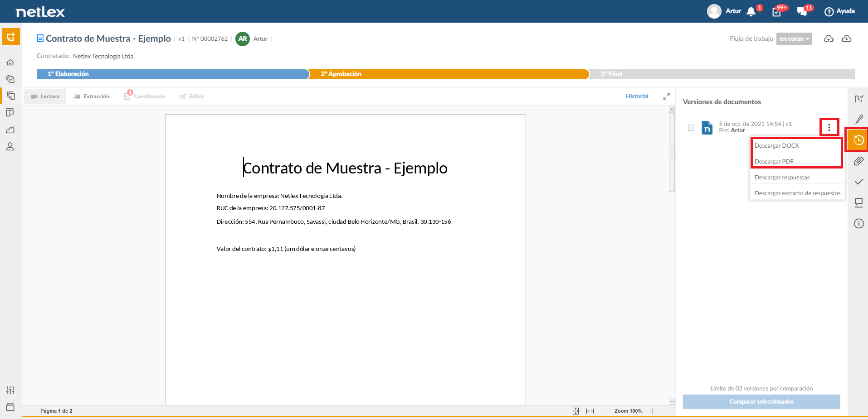Open the 'en curso' workflow dropdown

[x=794, y=39]
